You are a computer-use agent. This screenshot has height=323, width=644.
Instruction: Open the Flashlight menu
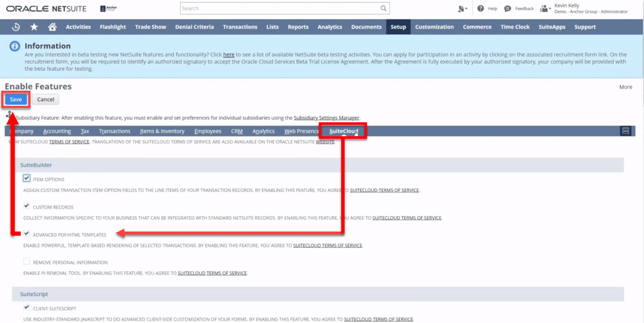coord(113,27)
